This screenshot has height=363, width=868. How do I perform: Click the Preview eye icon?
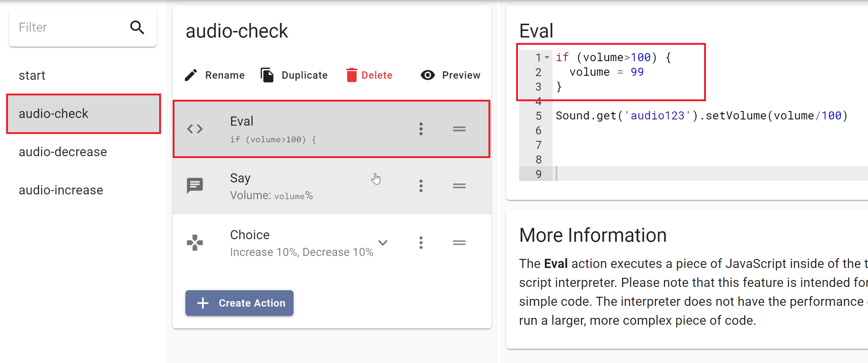click(x=428, y=75)
